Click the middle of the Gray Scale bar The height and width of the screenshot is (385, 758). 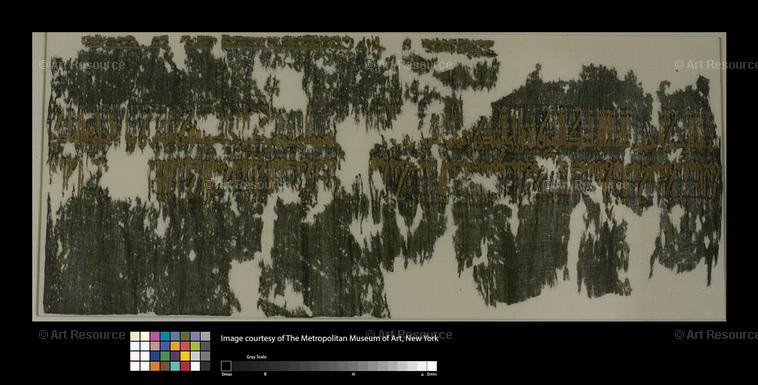point(329,366)
